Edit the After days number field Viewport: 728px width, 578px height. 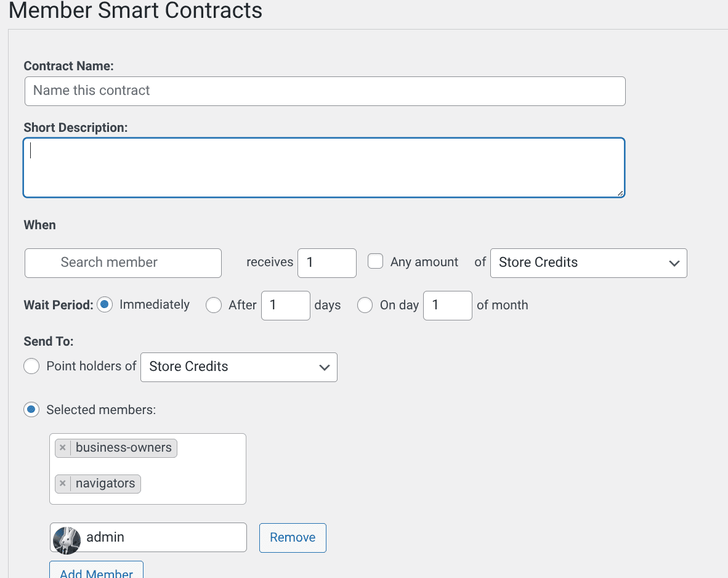point(286,306)
